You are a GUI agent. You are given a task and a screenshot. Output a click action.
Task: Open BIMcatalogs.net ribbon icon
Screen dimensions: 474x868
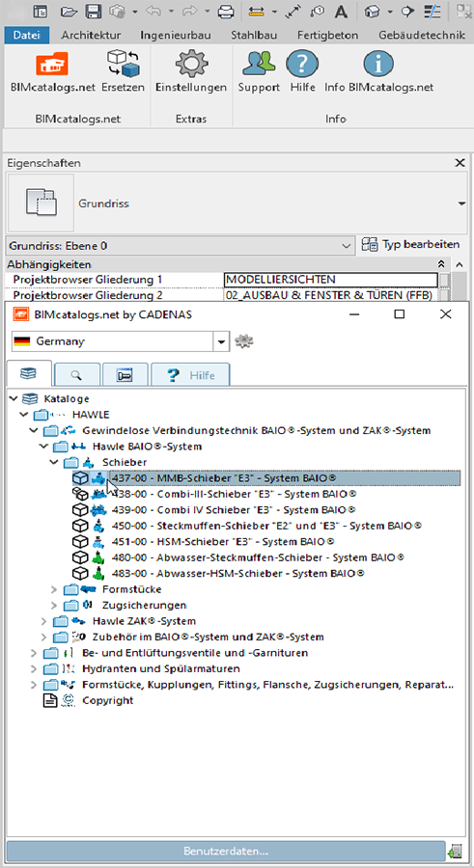(x=52, y=63)
